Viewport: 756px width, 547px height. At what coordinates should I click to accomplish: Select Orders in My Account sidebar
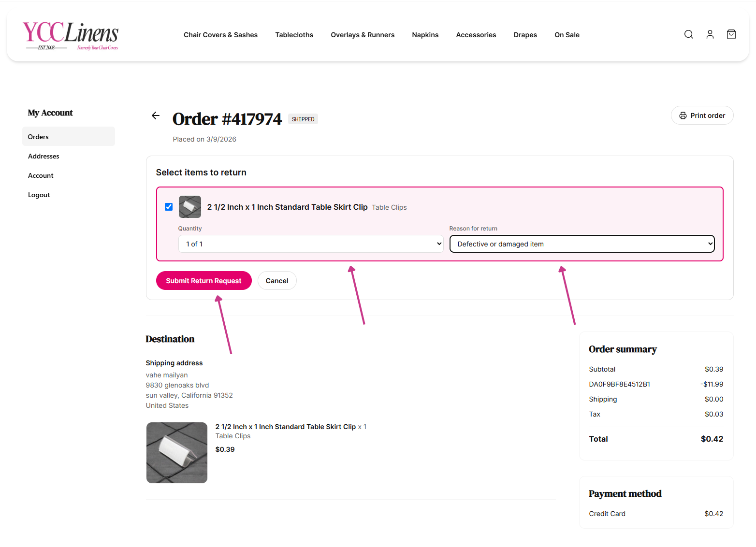point(69,137)
